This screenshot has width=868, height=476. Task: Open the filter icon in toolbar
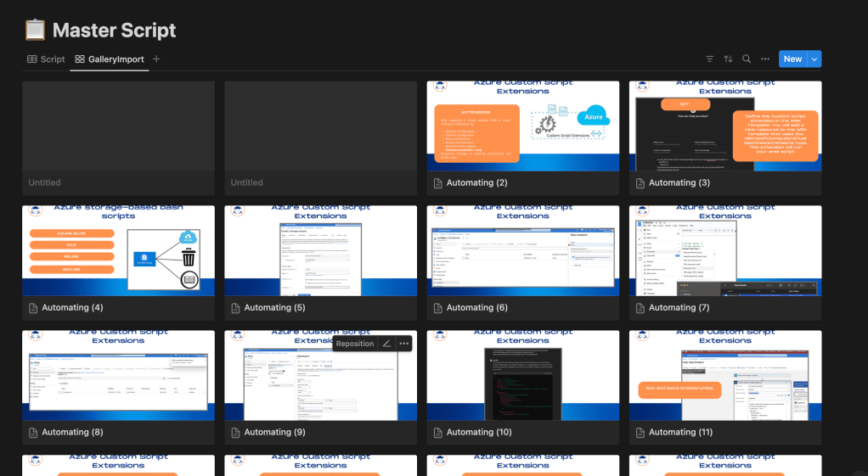coord(710,59)
